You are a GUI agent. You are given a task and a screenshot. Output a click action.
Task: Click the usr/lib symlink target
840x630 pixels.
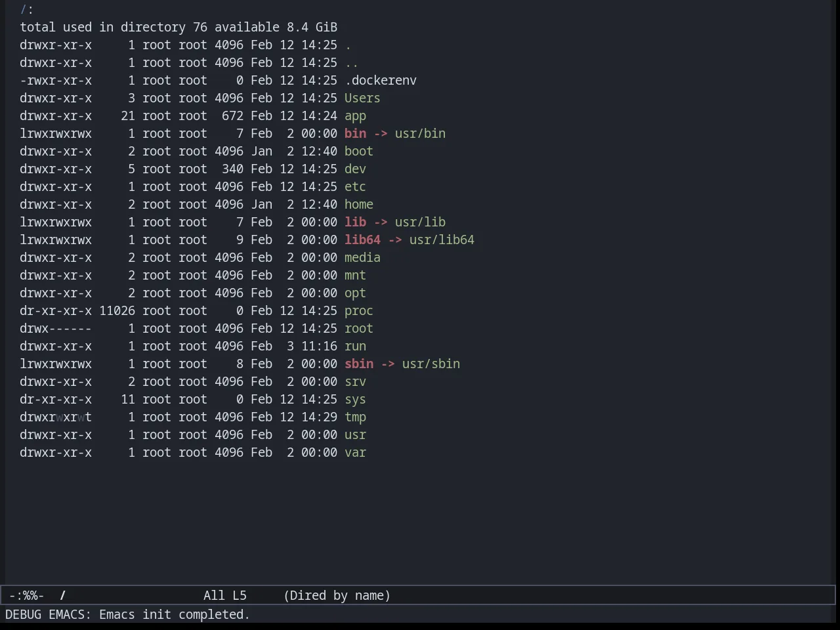pos(420,222)
